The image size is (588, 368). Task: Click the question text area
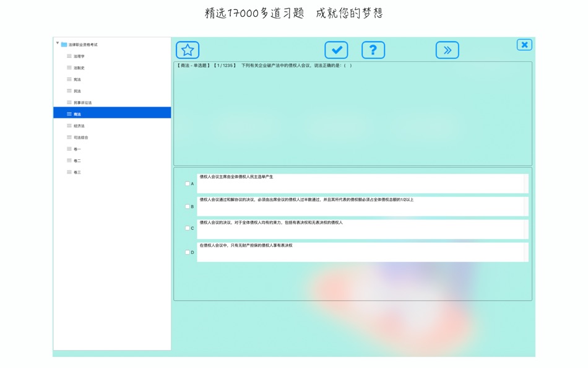[353, 114]
